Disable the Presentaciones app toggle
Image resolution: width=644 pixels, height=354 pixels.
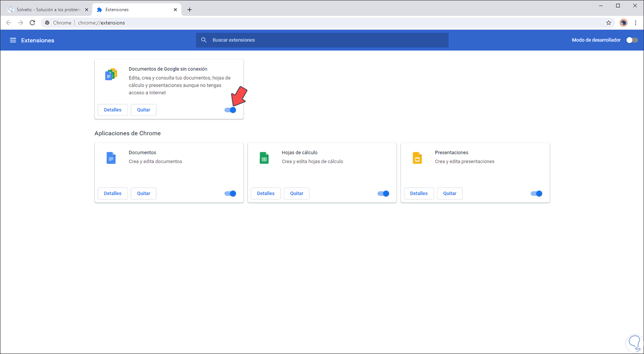[536, 194]
